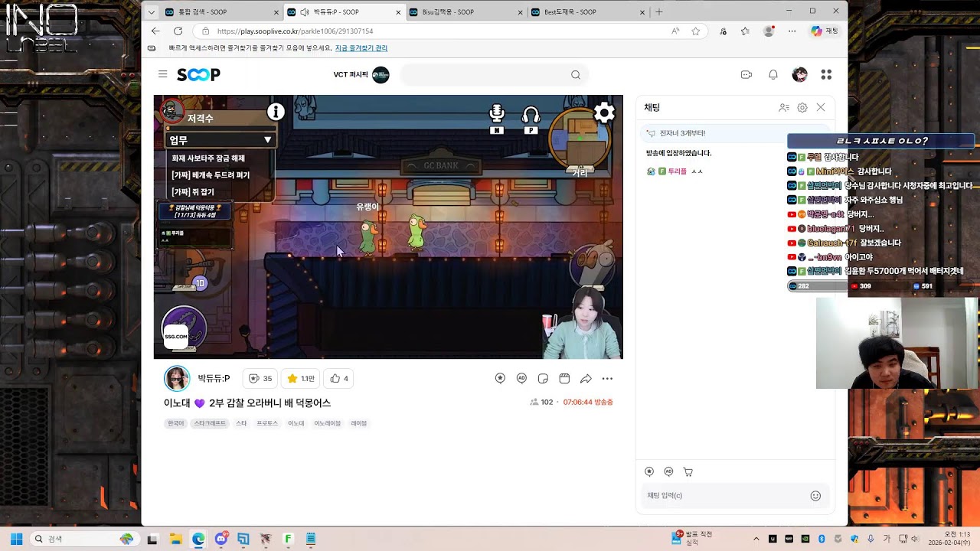Refresh the page
This screenshot has width=980, height=551.
point(178,31)
